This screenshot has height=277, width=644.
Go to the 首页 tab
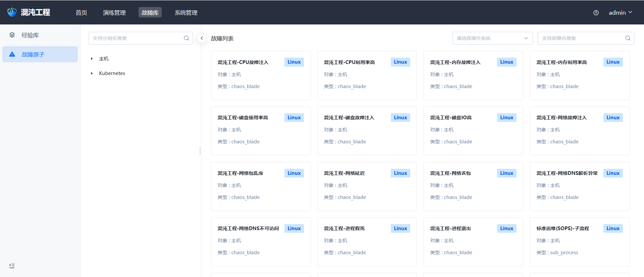[x=81, y=13]
